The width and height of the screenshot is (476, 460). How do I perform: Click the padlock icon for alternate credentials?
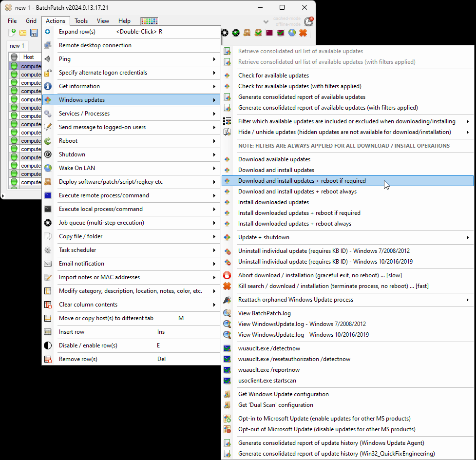(48, 73)
